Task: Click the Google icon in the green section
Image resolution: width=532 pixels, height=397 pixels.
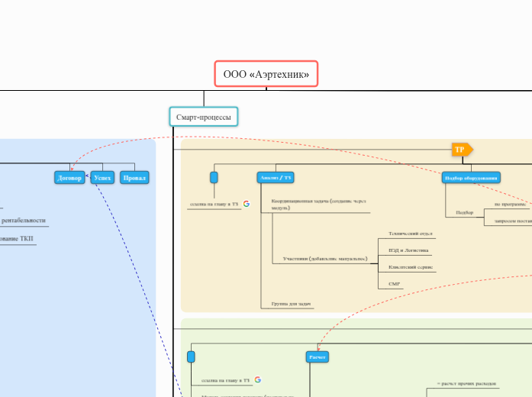Action: click(x=258, y=379)
